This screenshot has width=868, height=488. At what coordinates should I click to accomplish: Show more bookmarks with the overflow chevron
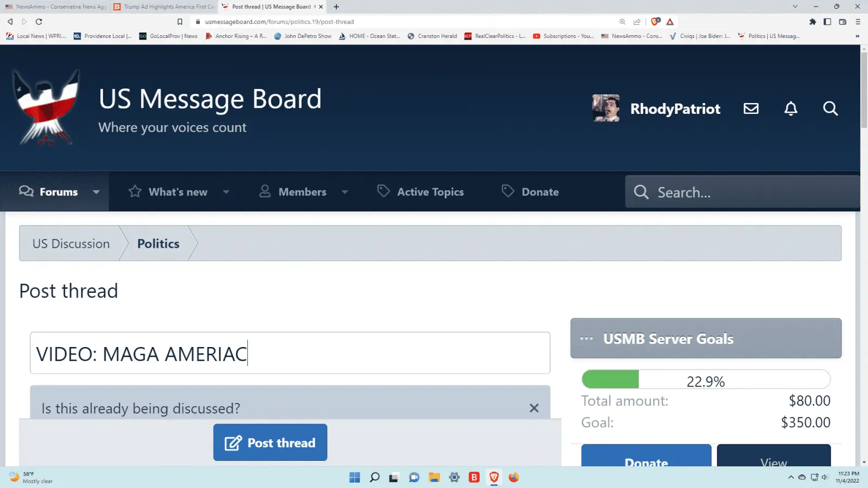(857, 36)
